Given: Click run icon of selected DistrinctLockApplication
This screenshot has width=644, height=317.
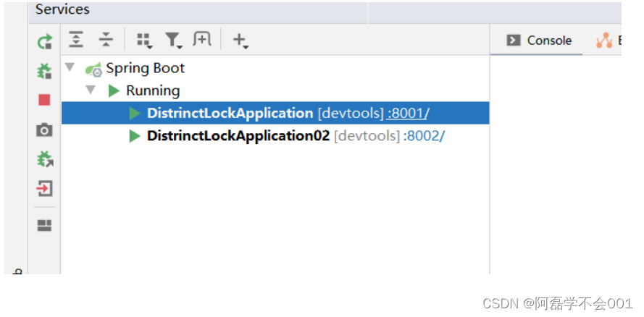Looking at the screenshot, I should [135, 114].
